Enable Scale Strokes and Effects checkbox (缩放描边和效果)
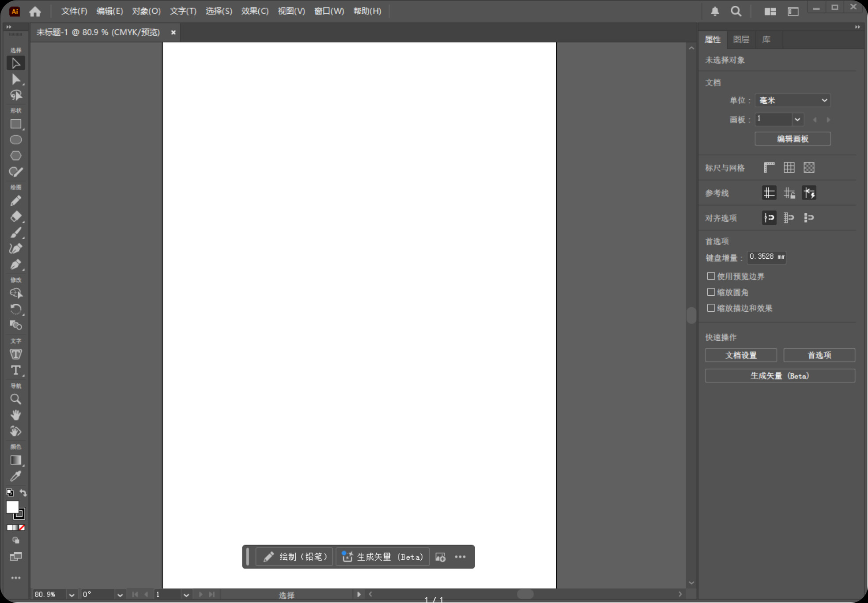Image resolution: width=868 pixels, height=603 pixels. 711,308
